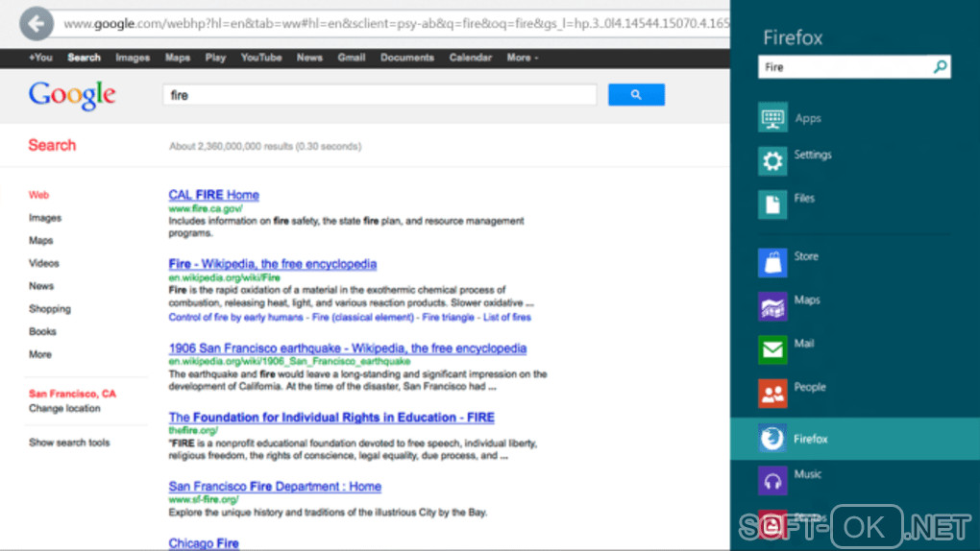Open Images in Google top bar

pyautogui.click(x=133, y=58)
